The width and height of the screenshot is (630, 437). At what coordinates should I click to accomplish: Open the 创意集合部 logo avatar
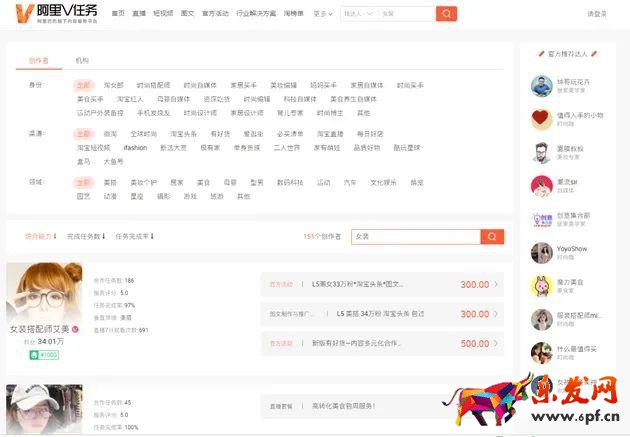542,219
